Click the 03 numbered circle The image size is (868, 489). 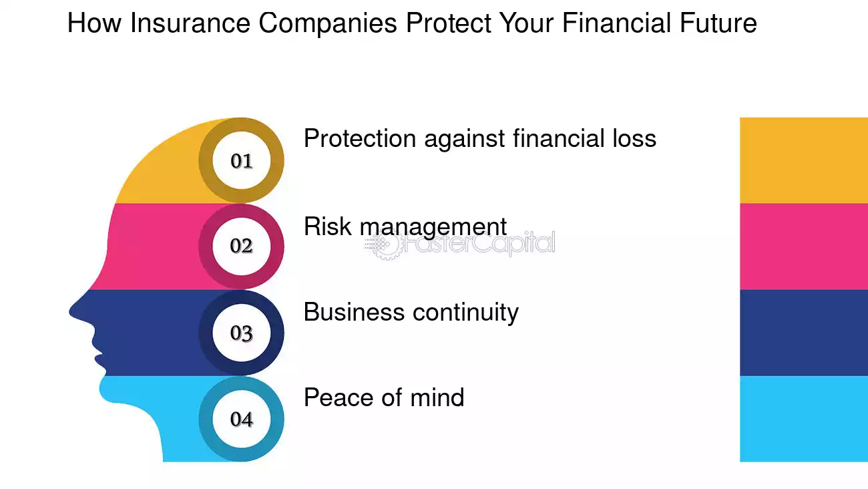coord(241,333)
